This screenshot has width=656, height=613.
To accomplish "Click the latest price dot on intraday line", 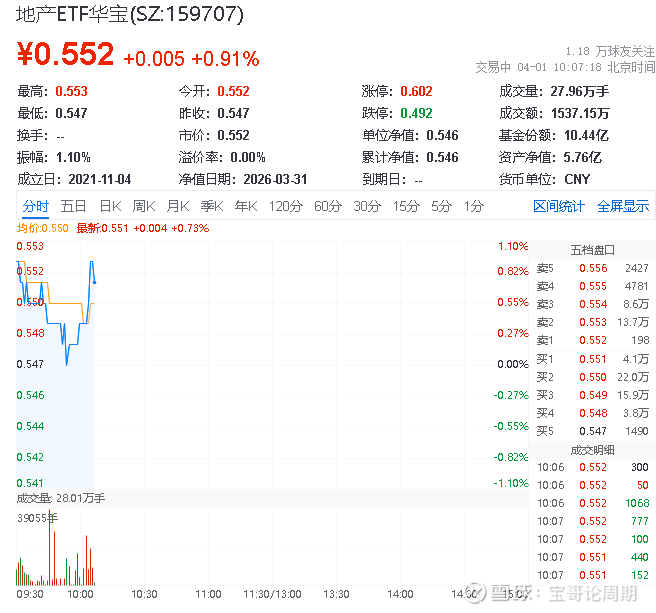I will click(x=95, y=282).
